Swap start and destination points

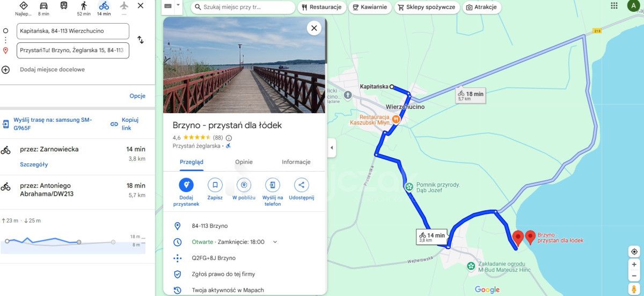(x=141, y=40)
